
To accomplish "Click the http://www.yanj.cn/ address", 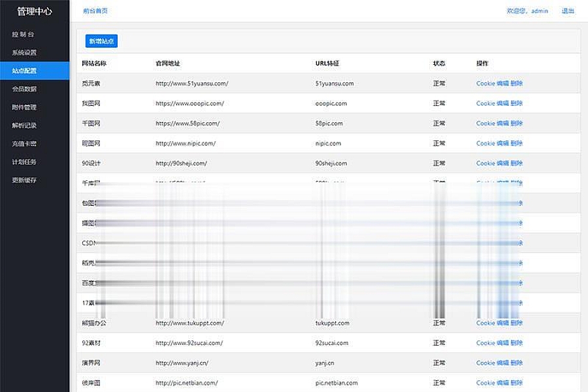I will 182,363.
